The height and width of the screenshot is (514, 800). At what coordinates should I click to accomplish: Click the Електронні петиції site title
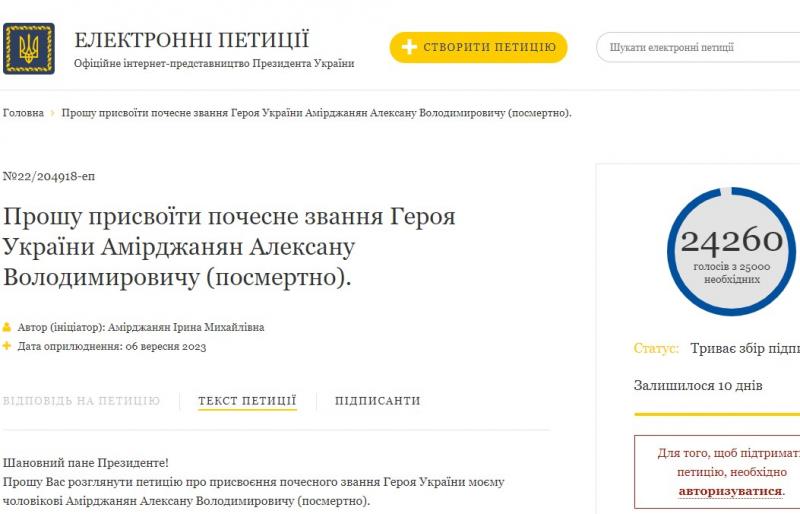coord(192,40)
